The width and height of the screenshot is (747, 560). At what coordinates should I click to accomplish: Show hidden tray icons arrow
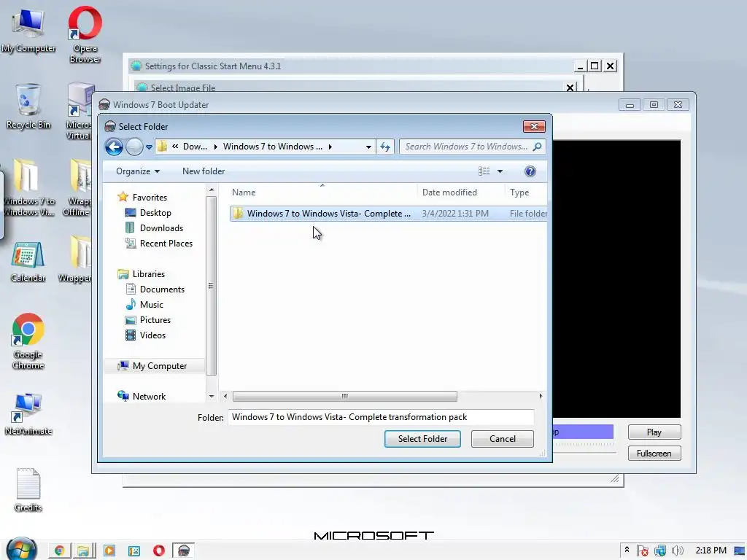627,550
